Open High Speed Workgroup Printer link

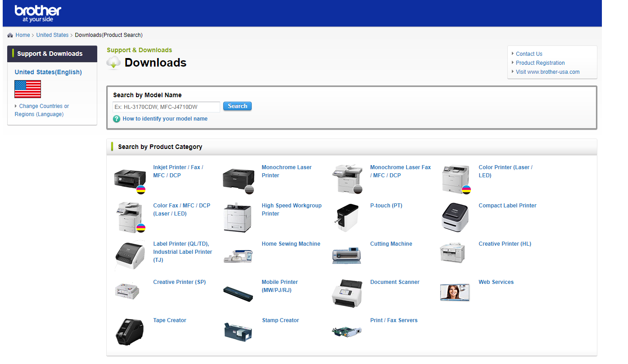click(x=292, y=210)
